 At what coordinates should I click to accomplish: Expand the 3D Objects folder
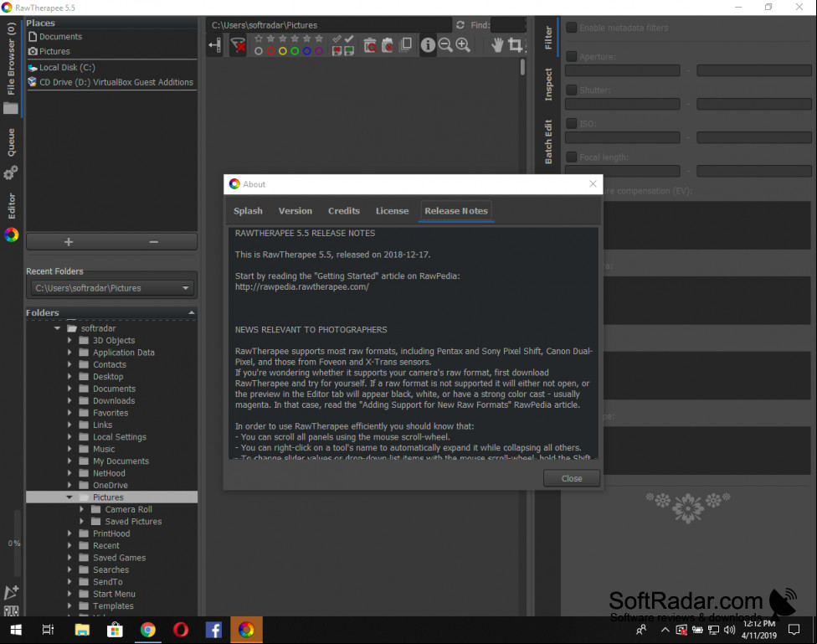tap(69, 341)
